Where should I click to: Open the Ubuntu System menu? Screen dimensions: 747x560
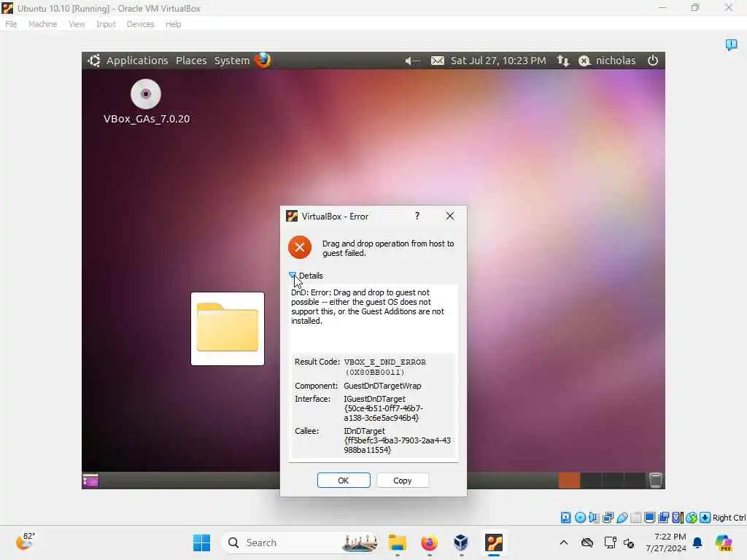(232, 61)
